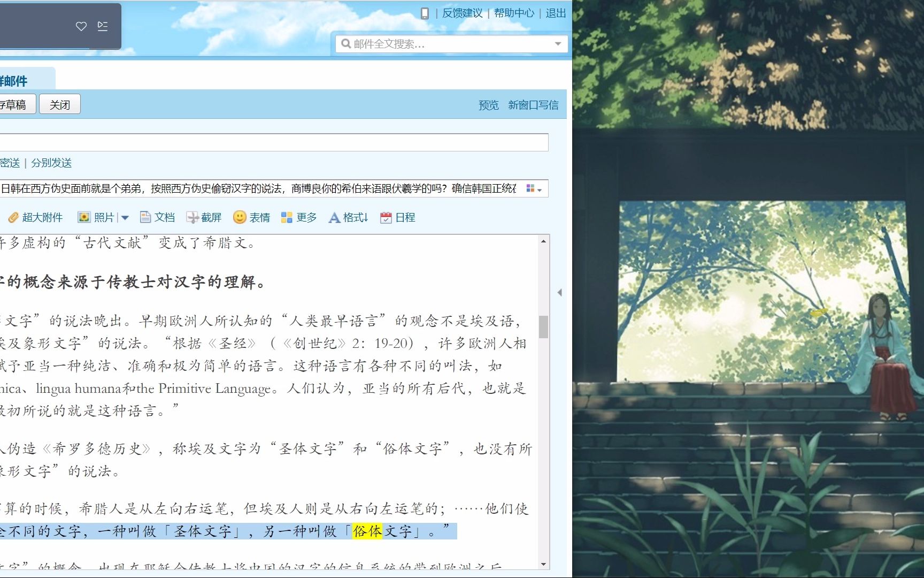
Task: Click the text 'the Primitive Language'
Action: click(204, 389)
